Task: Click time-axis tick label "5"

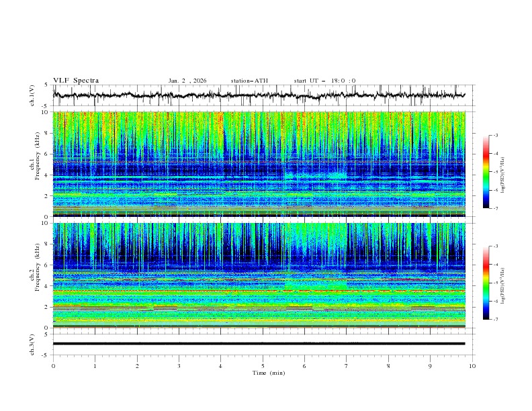Action: 263,366
